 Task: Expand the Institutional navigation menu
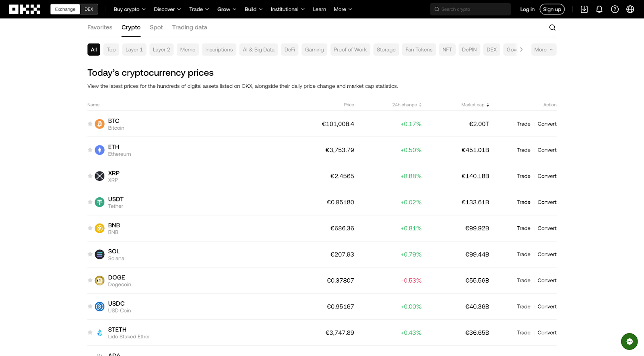(287, 9)
